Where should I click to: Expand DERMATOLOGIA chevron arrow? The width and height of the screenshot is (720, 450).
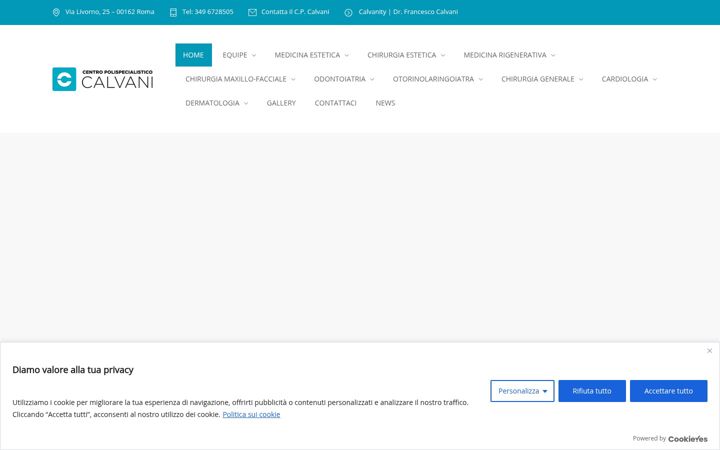(x=246, y=103)
